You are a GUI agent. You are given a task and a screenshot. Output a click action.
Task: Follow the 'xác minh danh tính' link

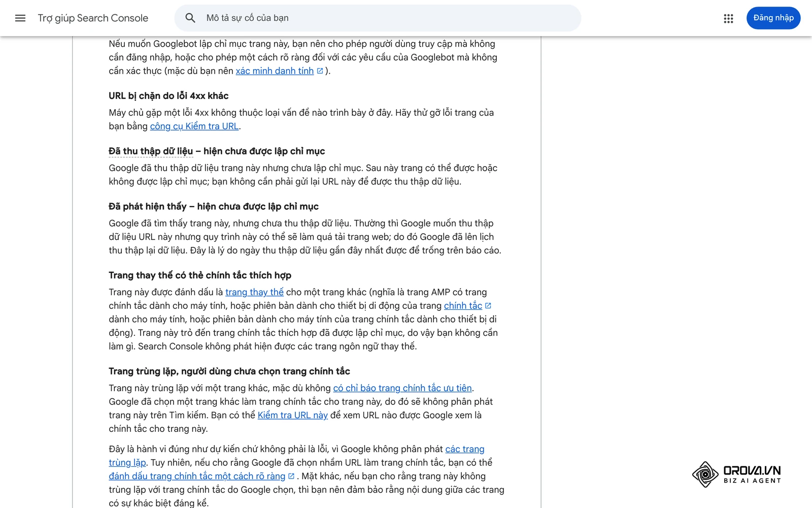[275, 71]
